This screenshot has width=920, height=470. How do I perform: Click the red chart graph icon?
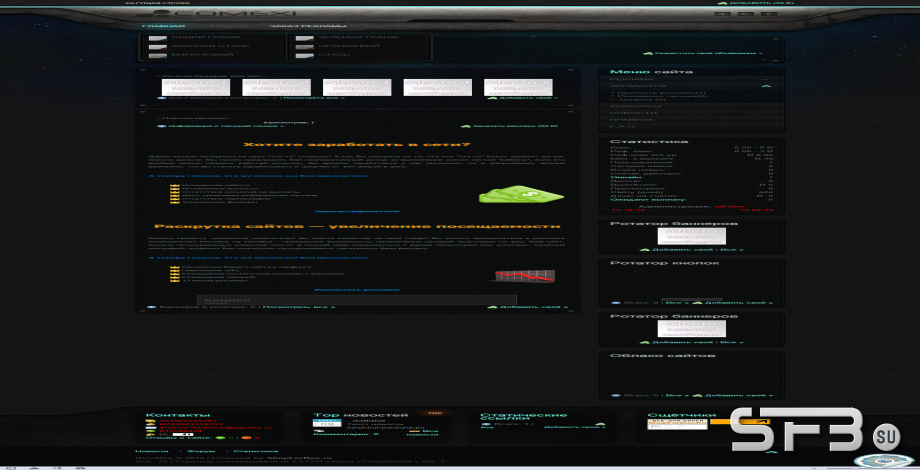[x=525, y=276]
